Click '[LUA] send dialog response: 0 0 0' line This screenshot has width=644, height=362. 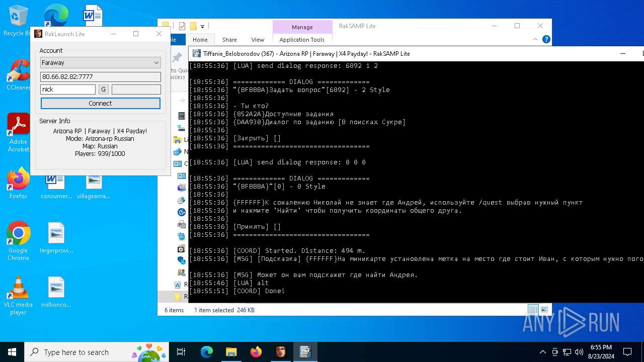point(278,162)
